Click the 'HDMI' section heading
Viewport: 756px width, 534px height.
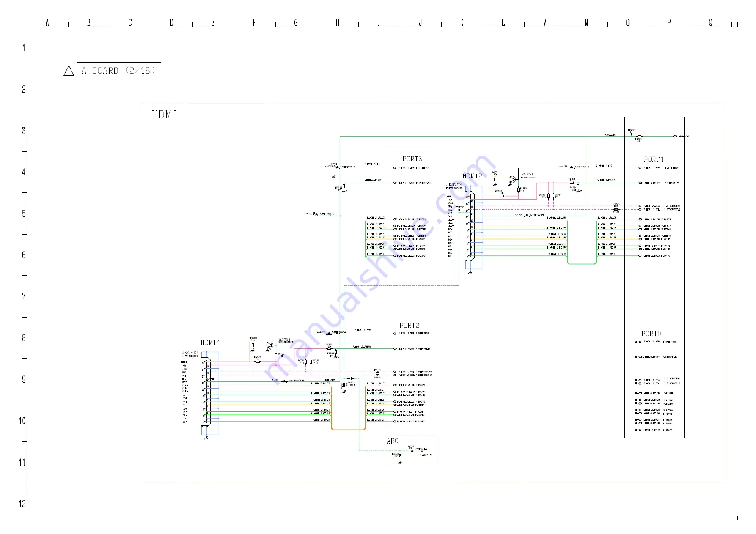(x=164, y=115)
